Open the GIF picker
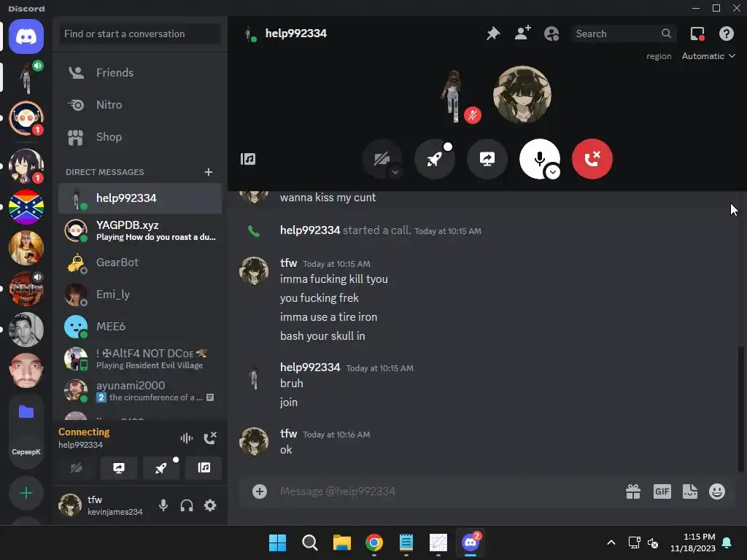The height and width of the screenshot is (560, 747). point(662,491)
